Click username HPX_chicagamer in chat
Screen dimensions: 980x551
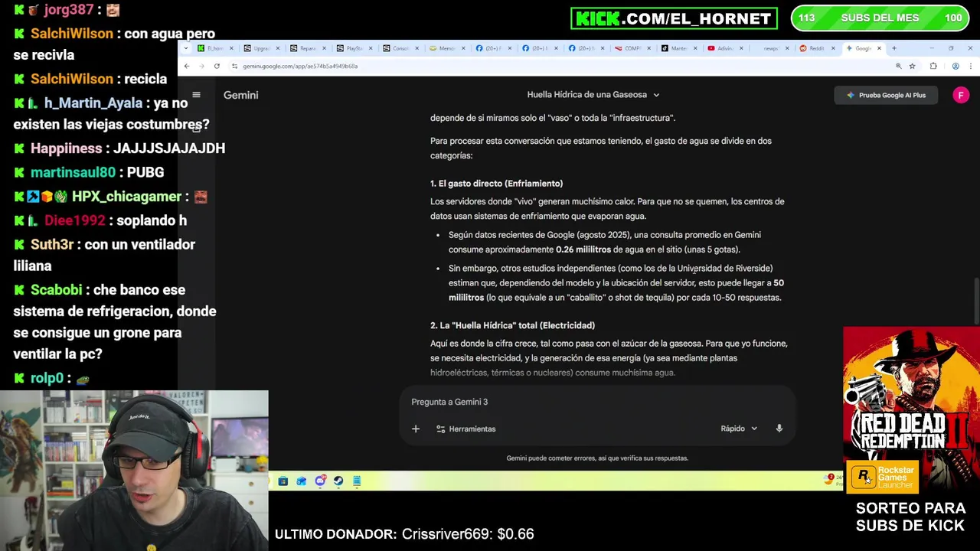point(126,197)
